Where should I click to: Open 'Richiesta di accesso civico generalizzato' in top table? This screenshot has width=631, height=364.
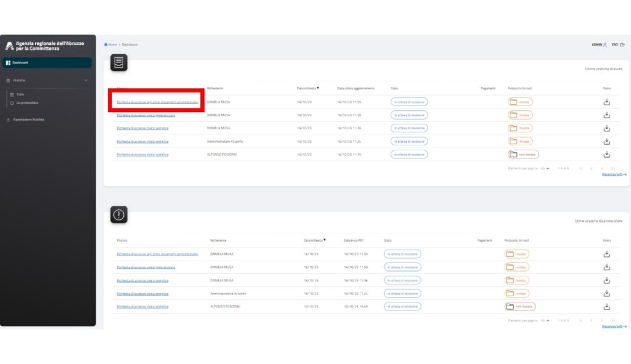(146, 115)
